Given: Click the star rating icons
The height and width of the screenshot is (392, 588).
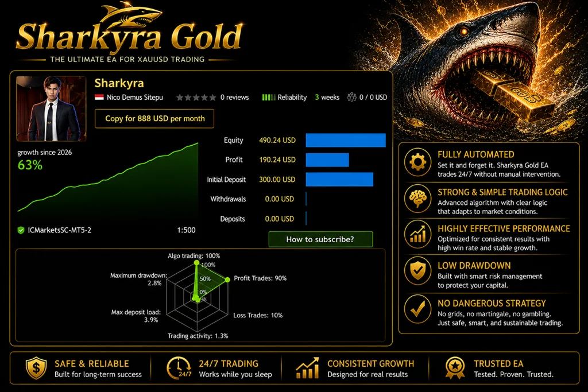Looking at the screenshot, I should [196, 98].
